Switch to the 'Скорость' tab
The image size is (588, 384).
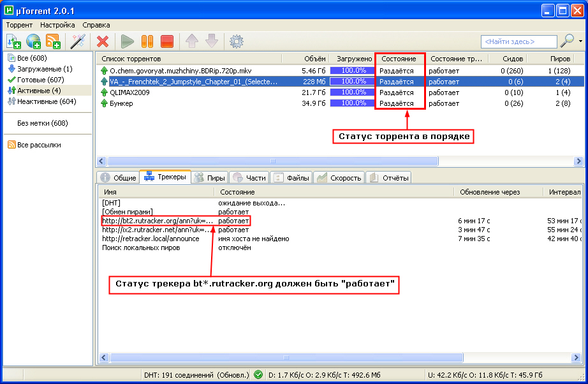(339, 177)
